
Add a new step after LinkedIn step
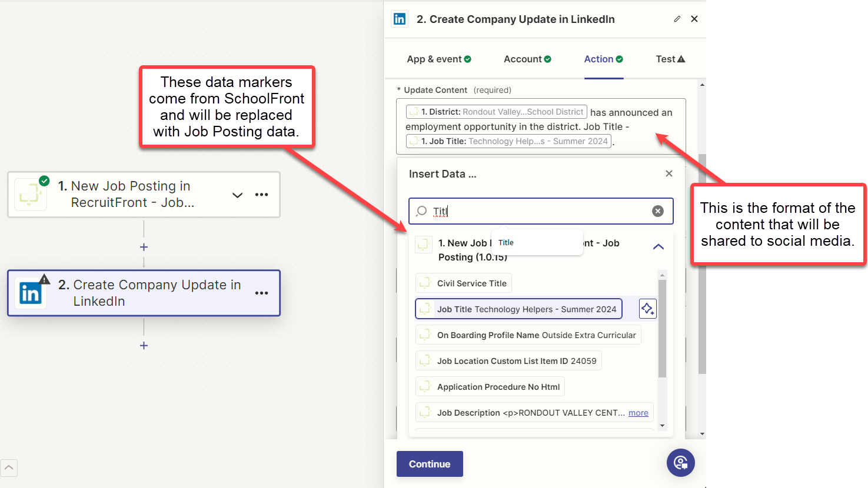tap(144, 345)
